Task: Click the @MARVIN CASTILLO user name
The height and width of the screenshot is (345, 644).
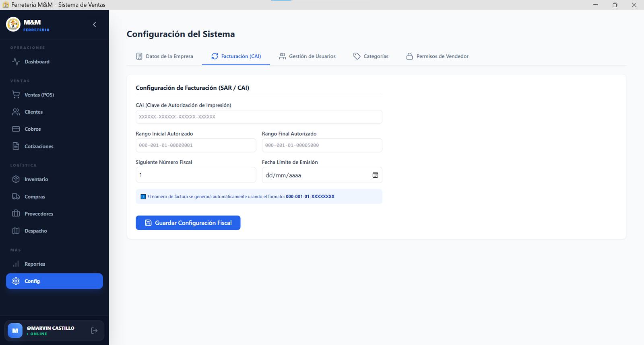Action: click(51, 328)
